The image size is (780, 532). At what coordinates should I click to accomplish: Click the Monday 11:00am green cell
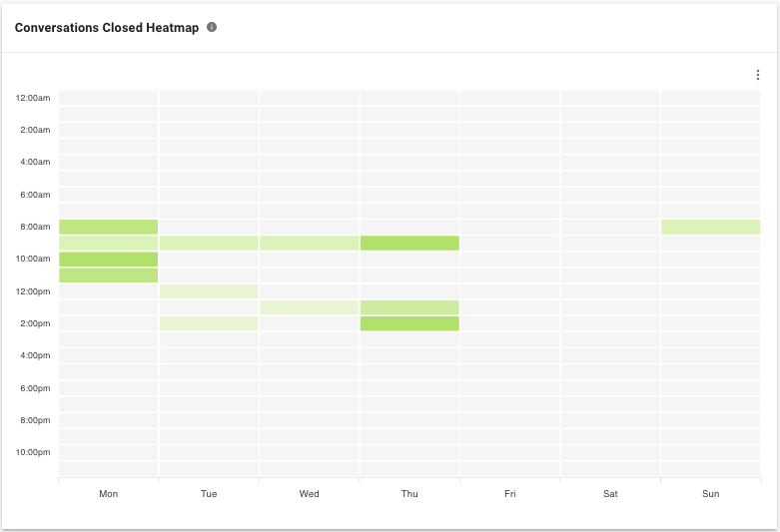point(109,274)
